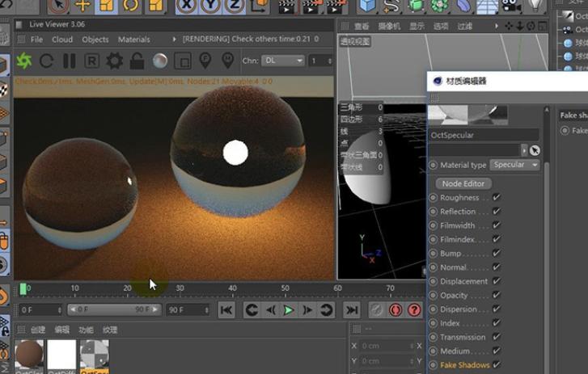This screenshot has height=374, width=588.
Task: Disable the Fake Shadows checkbox
Action: [x=496, y=364]
